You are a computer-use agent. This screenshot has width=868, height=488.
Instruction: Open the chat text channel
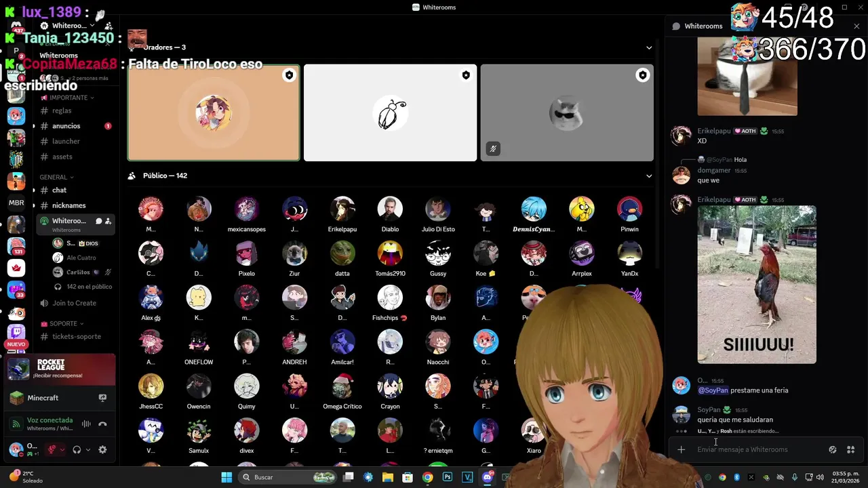(x=59, y=190)
